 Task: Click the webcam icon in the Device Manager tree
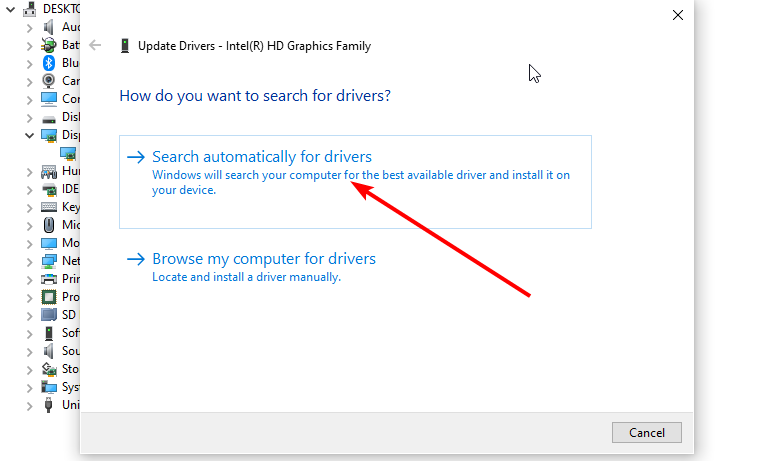coord(48,81)
